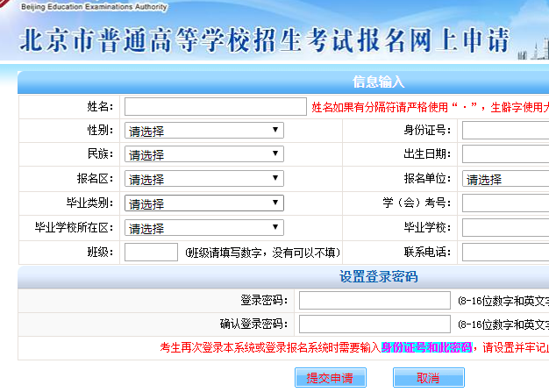
Task: Click the 登录密码 password field
Action: 374,300
